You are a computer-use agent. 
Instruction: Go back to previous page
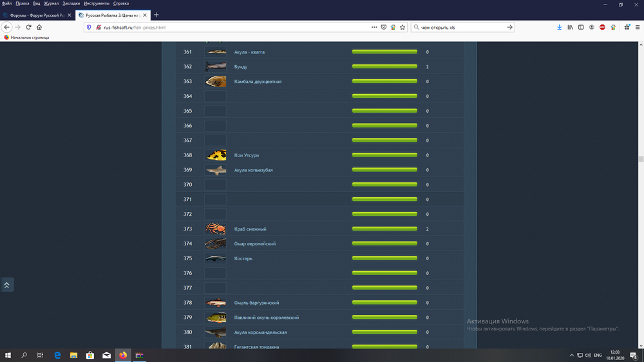click(6, 27)
